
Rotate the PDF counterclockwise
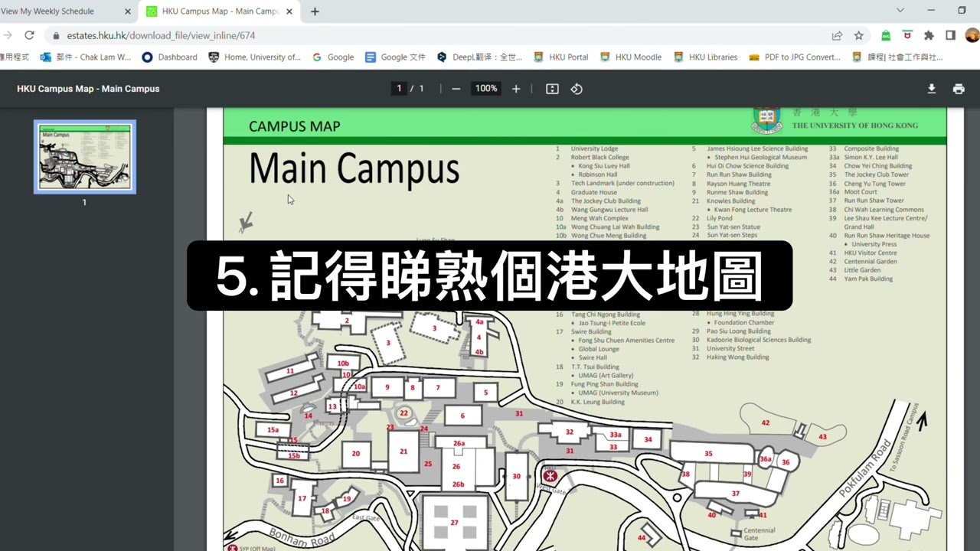tap(577, 89)
